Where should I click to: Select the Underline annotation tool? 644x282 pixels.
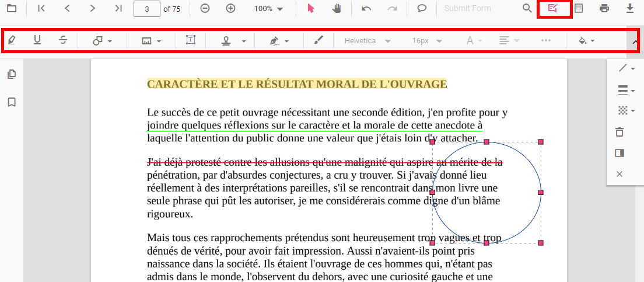tap(37, 40)
